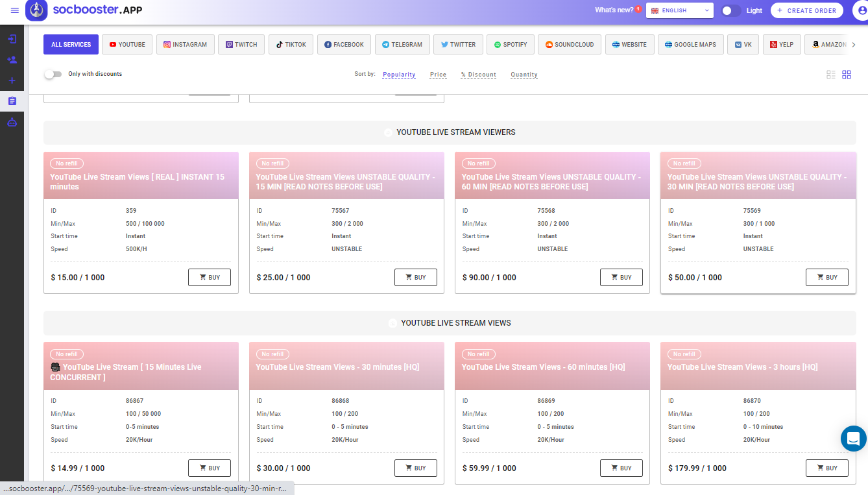Filter services by Instagram
Viewport: 868px width, 495px height.
[186, 45]
